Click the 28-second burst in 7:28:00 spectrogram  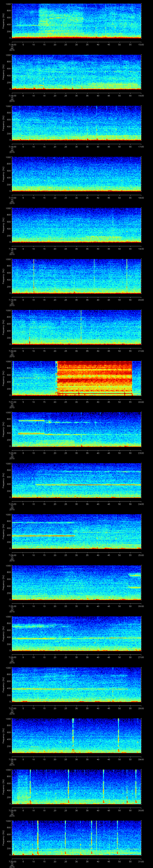click(x=73, y=736)
